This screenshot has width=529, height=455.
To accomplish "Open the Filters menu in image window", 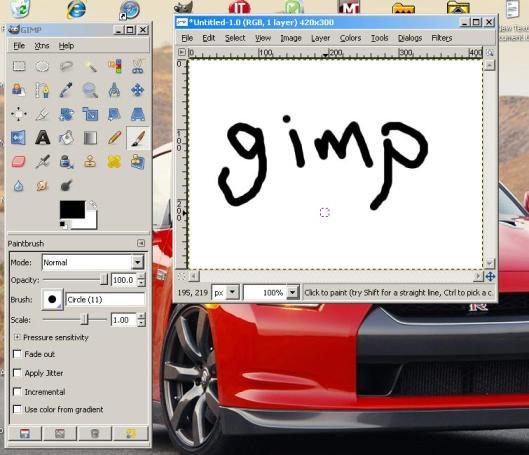I will click(x=442, y=38).
